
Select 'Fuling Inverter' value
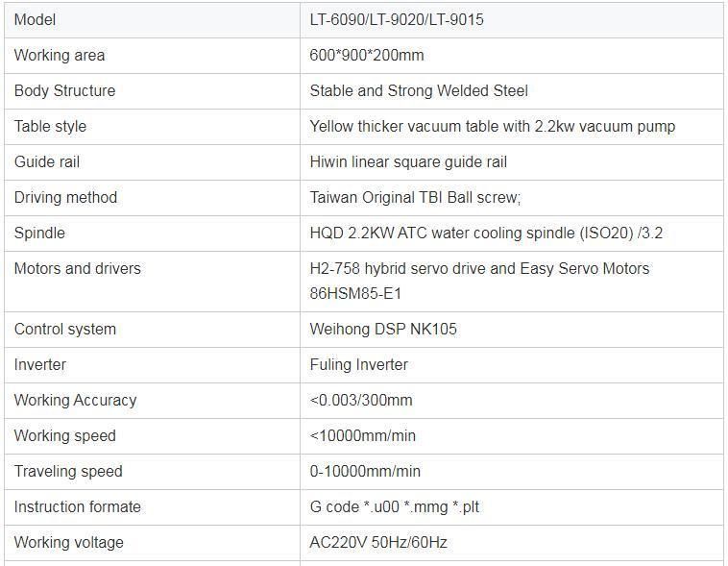[359, 365]
